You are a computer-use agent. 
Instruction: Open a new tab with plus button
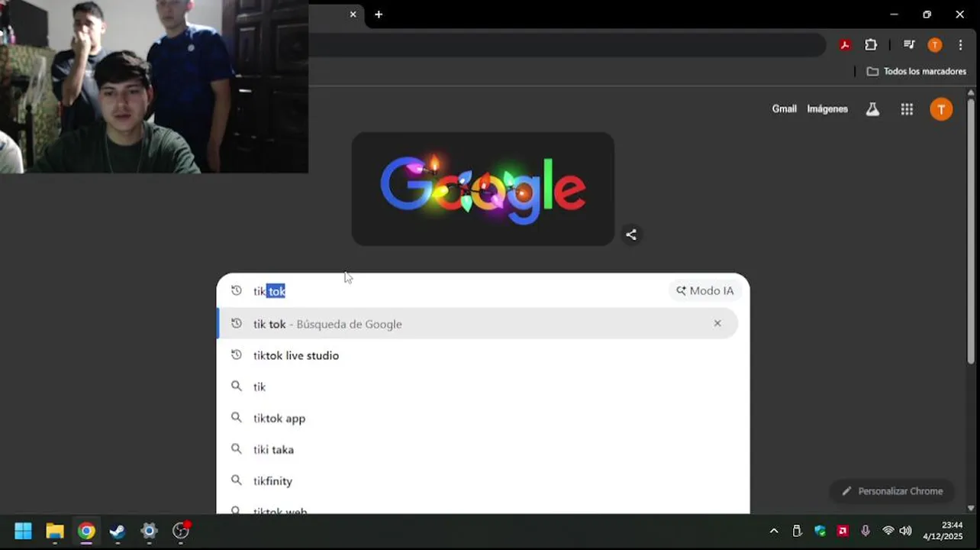click(x=379, y=15)
